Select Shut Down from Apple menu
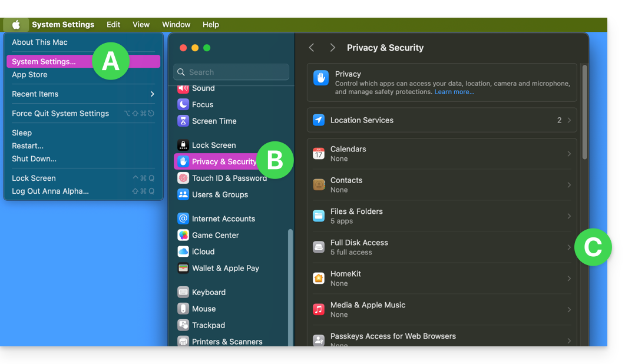The width and height of the screenshot is (625, 364). (34, 159)
